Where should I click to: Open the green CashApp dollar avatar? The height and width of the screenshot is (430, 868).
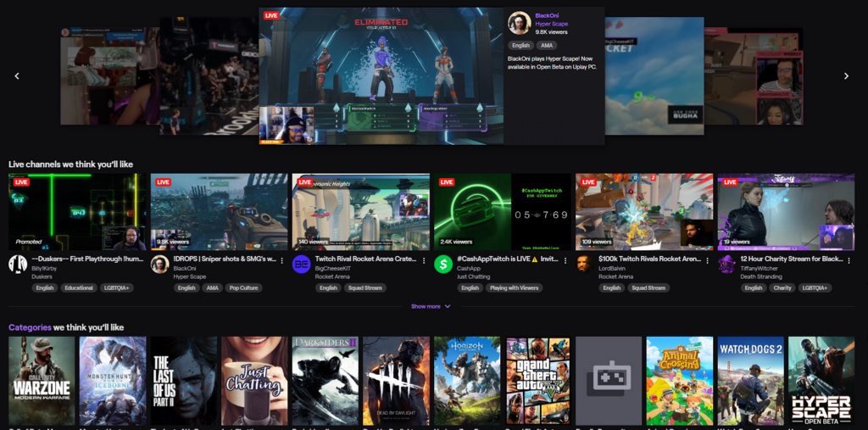click(x=443, y=264)
